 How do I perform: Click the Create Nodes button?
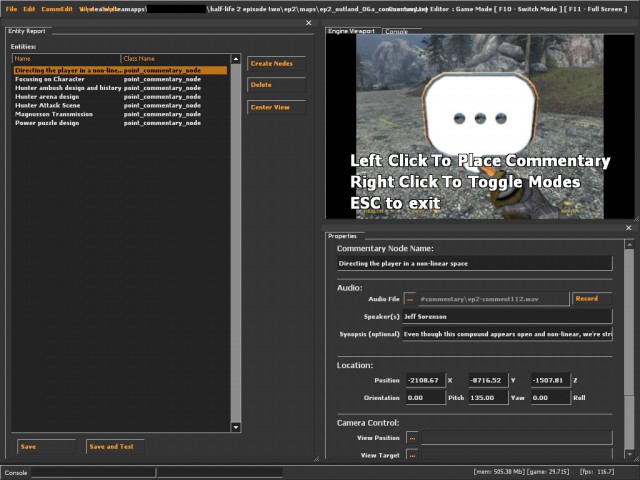tap(276, 64)
